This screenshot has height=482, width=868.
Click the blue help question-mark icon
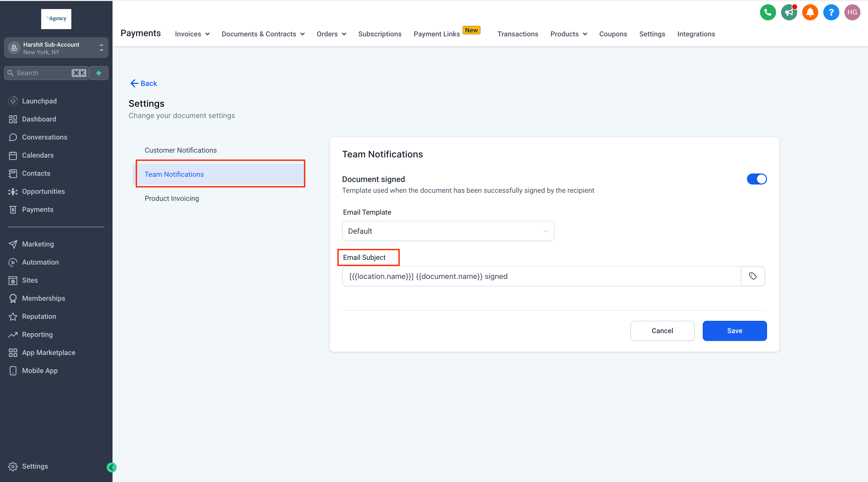pos(831,13)
